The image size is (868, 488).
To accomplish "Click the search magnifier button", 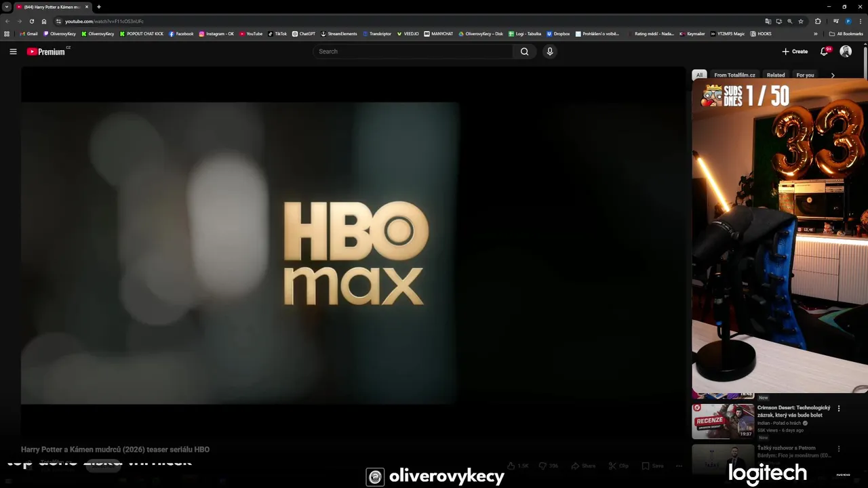I will click(x=524, y=52).
